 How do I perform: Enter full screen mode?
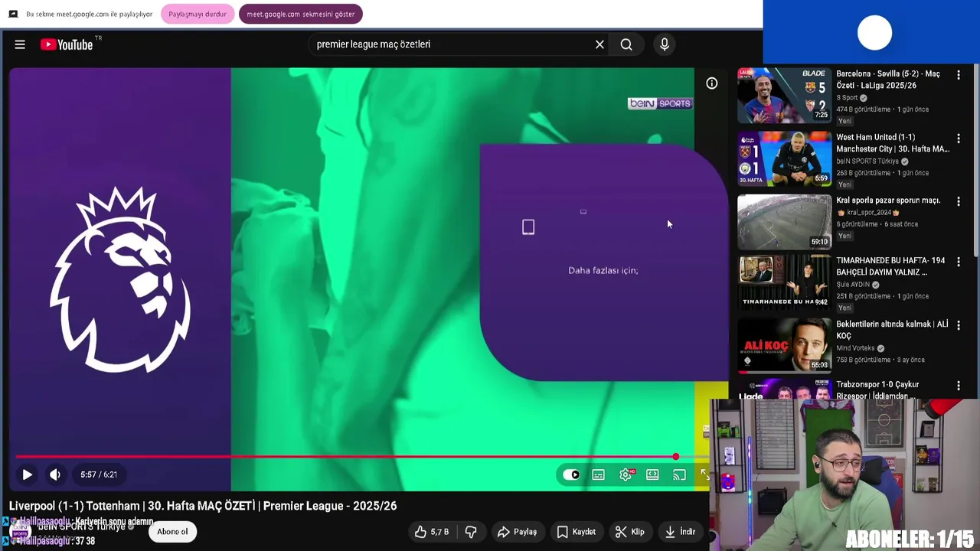coord(705,474)
